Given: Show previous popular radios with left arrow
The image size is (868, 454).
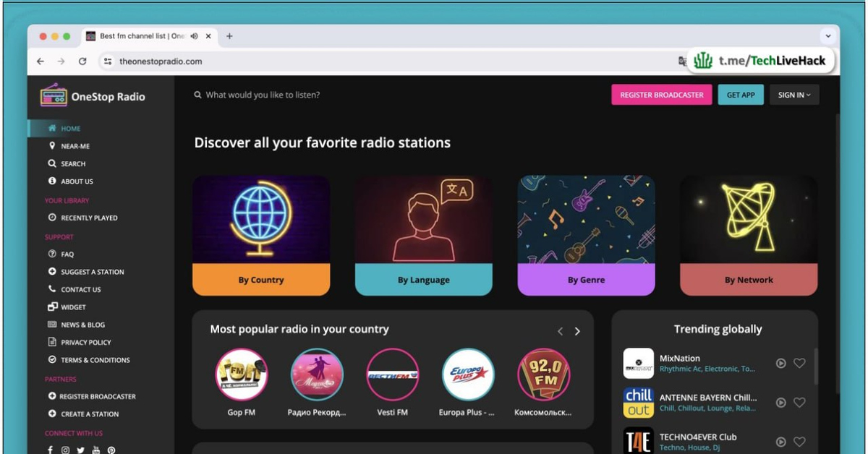Looking at the screenshot, I should pyautogui.click(x=560, y=331).
